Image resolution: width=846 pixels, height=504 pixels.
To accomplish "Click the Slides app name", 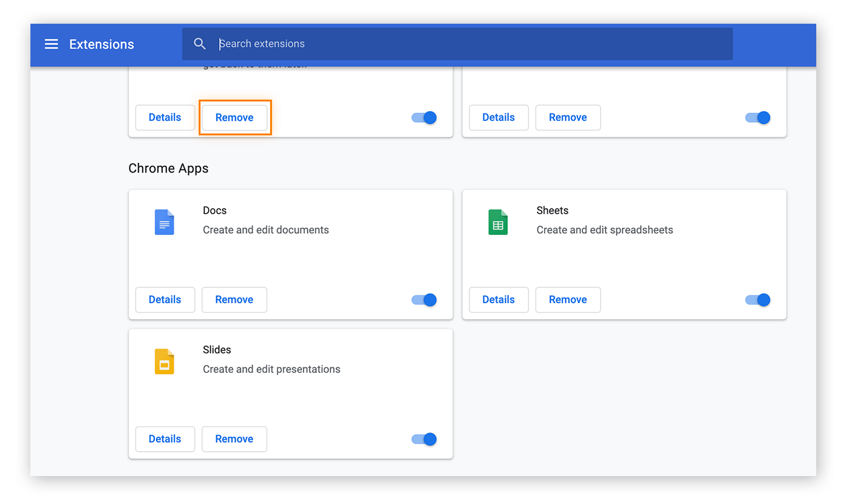I will (x=217, y=350).
